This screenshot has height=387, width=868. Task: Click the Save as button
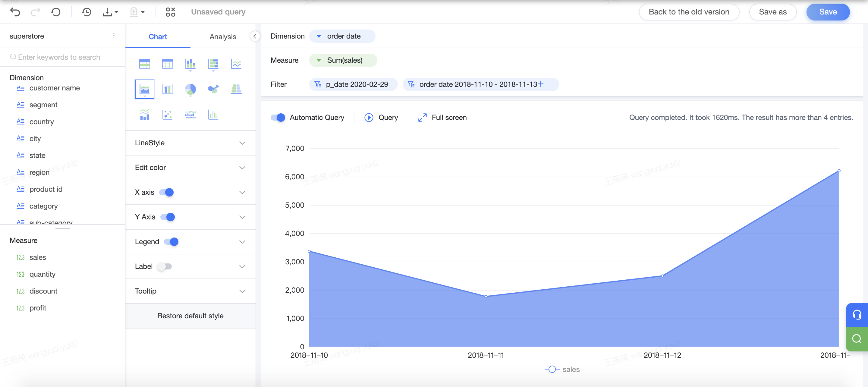pyautogui.click(x=773, y=12)
